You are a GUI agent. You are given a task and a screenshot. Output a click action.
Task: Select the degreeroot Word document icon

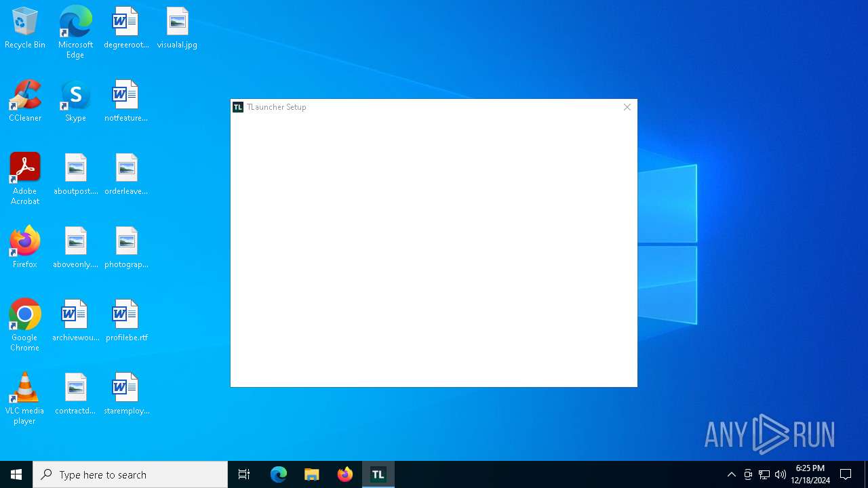click(126, 28)
